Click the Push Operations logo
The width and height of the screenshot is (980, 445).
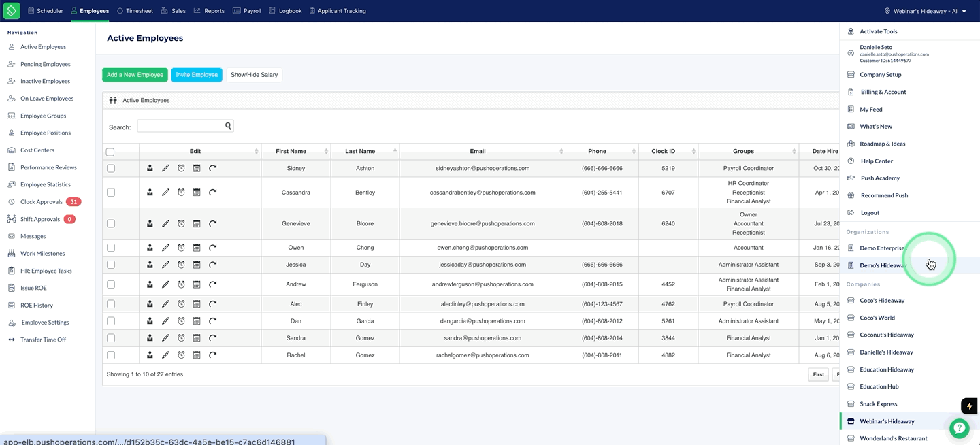pyautogui.click(x=12, y=11)
